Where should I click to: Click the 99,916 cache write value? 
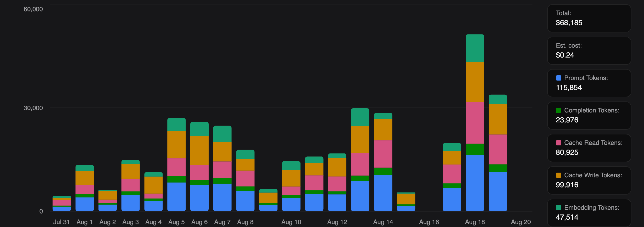tap(567, 185)
